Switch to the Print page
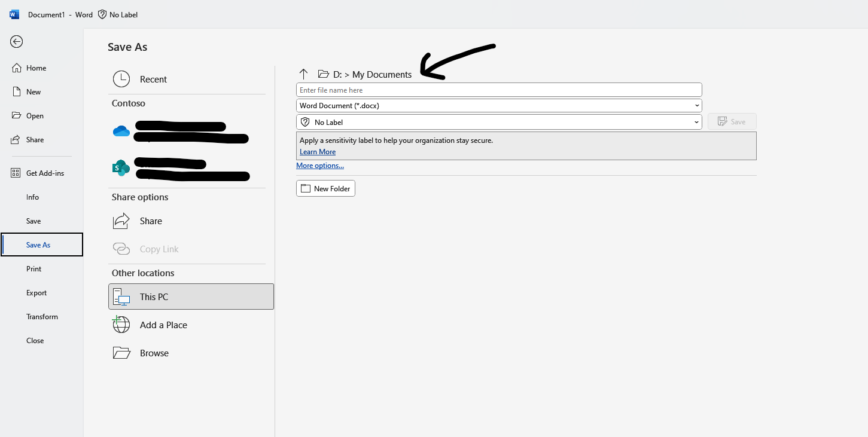868x437 pixels. tap(33, 268)
